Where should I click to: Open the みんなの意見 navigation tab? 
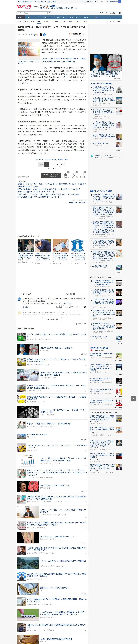(x=73, y=17)
